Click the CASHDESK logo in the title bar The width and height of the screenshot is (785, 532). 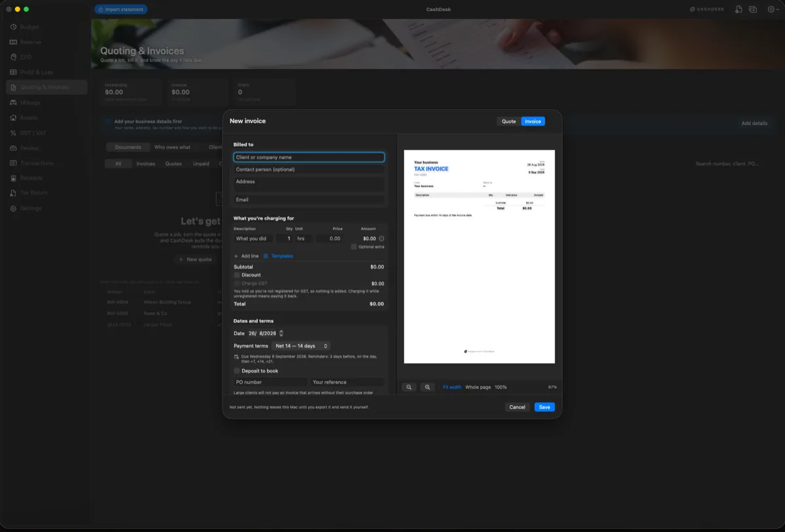[x=707, y=9]
